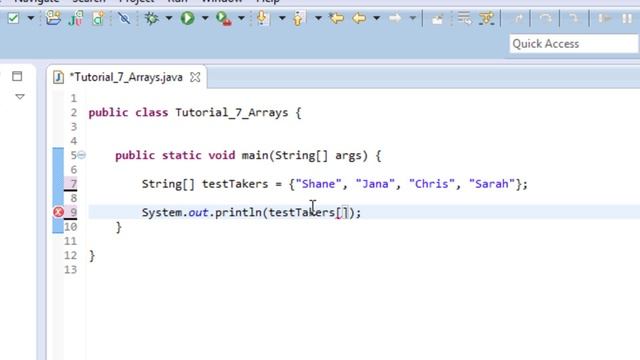Click the Step Into debug icon
The width and height of the screenshot is (640, 360).
pos(518,18)
